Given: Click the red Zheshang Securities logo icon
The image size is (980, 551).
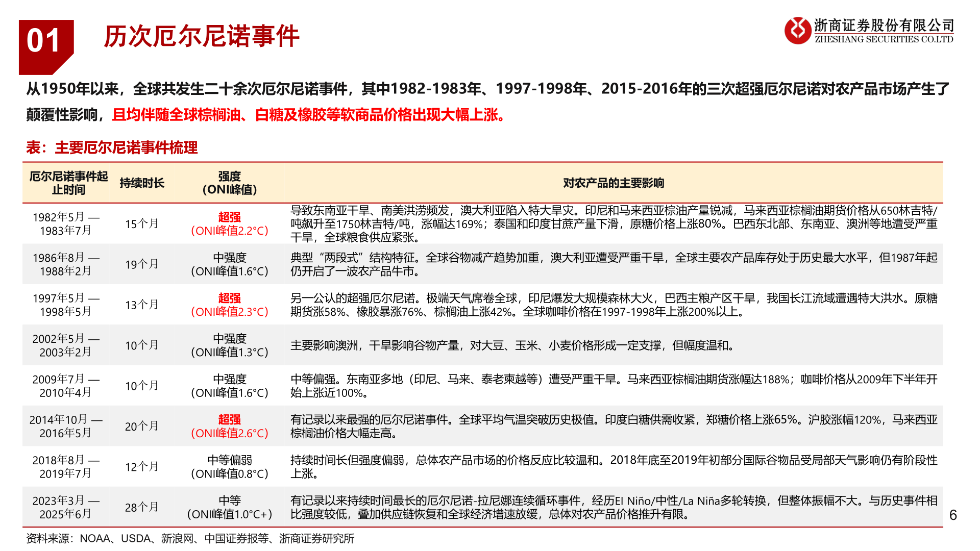Looking at the screenshot, I should pos(797,30).
